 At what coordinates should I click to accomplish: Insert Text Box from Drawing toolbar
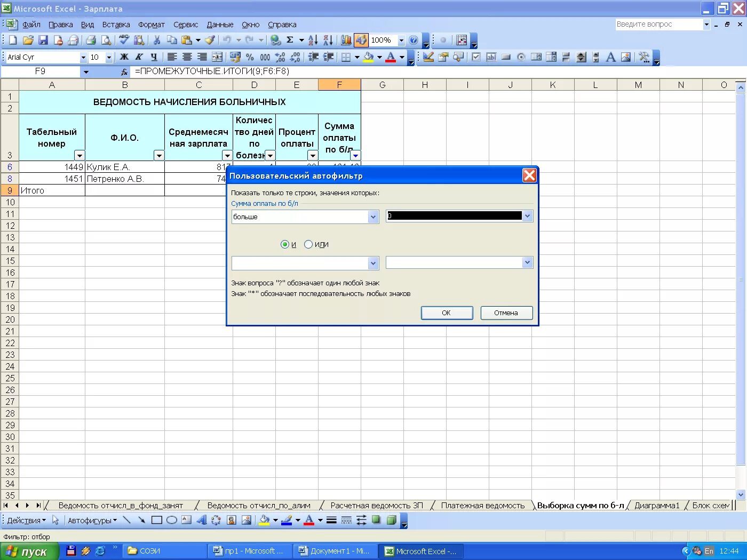(x=186, y=520)
